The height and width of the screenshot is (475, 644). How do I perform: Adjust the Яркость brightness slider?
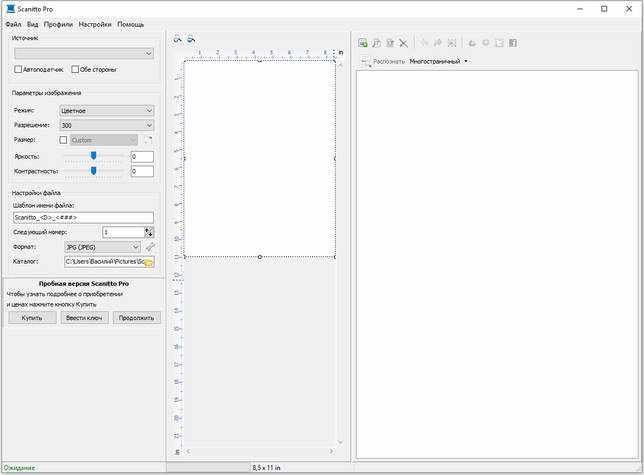click(94, 156)
